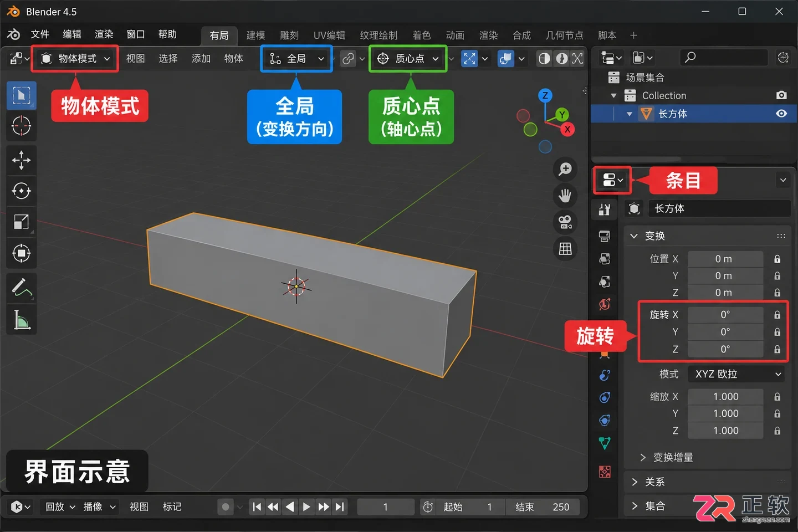Screen dimensions: 798x532
Task: Toggle viewport gizmo display button
Action: coord(469,58)
